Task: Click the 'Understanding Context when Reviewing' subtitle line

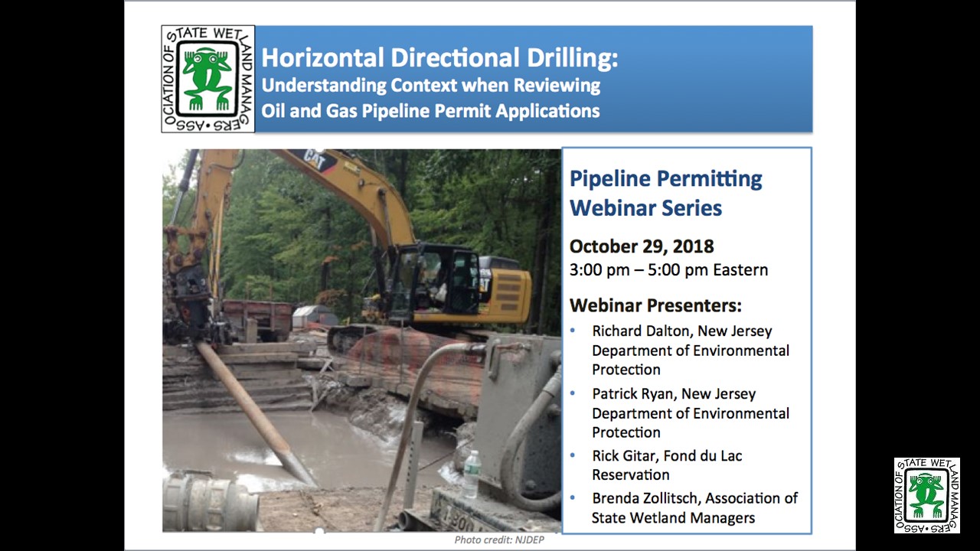Action: 430,85
